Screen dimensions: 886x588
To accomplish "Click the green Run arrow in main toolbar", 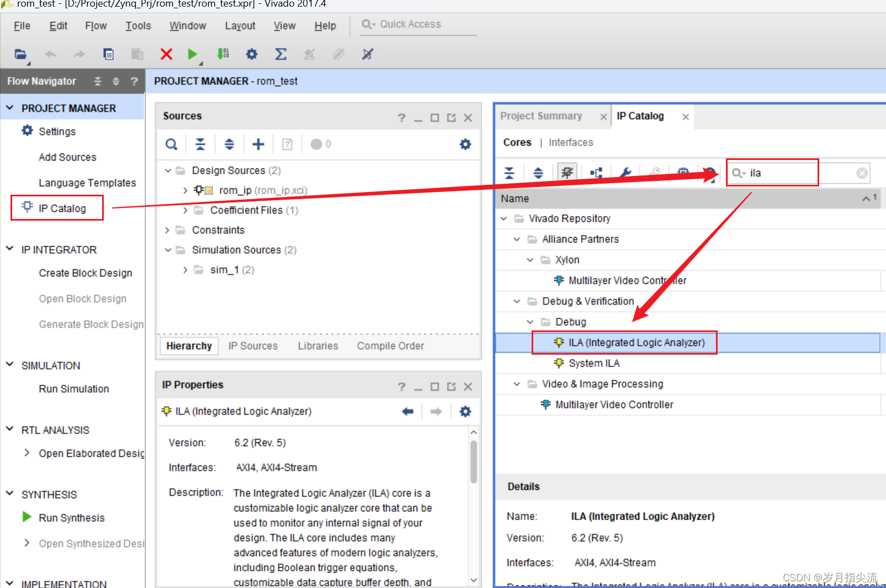I will tap(192, 54).
